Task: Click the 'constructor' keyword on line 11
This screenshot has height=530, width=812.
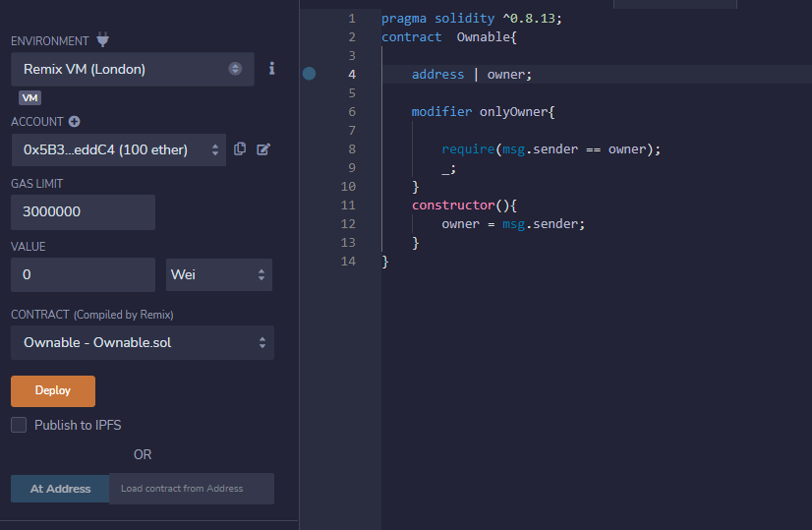Action: click(x=453, y=206)
